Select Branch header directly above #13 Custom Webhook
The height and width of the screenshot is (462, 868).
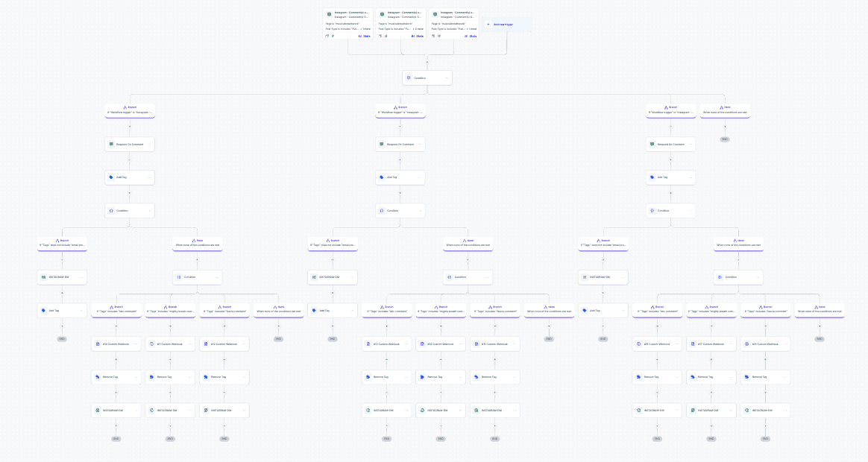tap(386, 309)
